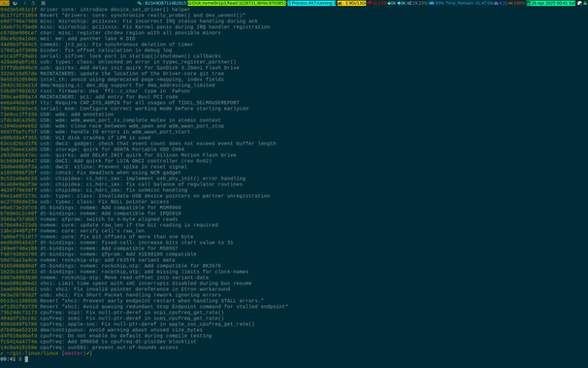Select 'USB: wdm: add annotation' commit line
Image resolution: width=588 pixels, height=368 pixels.
56,114
